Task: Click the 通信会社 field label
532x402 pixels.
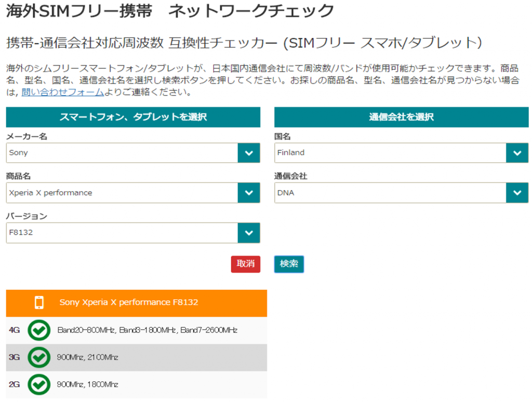Action: pyautogui.click(x=291, y=176)
